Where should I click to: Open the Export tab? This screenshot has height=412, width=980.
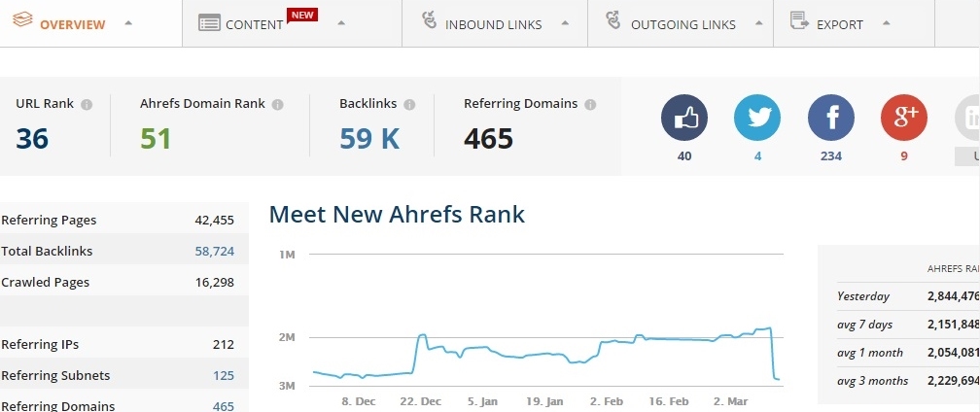(x=839, y=24)
